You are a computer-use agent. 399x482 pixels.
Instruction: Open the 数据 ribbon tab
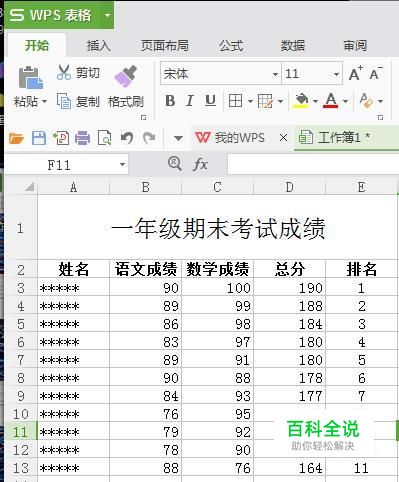[293, 45]
